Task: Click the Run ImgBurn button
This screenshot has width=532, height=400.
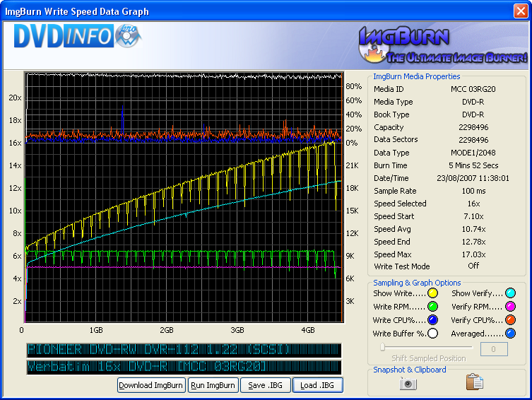Action: tap(213, 385)
